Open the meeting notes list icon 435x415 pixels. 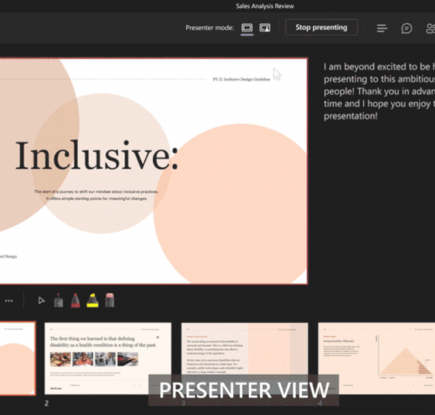coord(382,28)
